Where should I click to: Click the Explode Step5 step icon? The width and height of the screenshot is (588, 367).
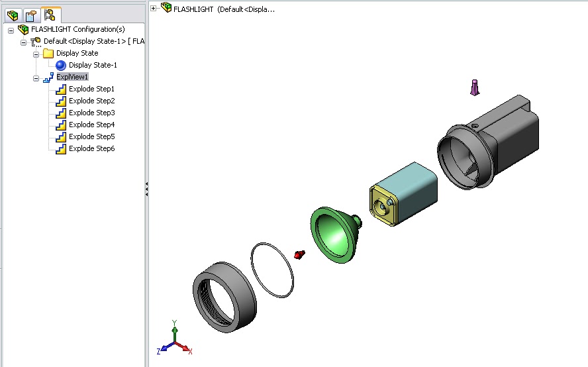point(61,137)
